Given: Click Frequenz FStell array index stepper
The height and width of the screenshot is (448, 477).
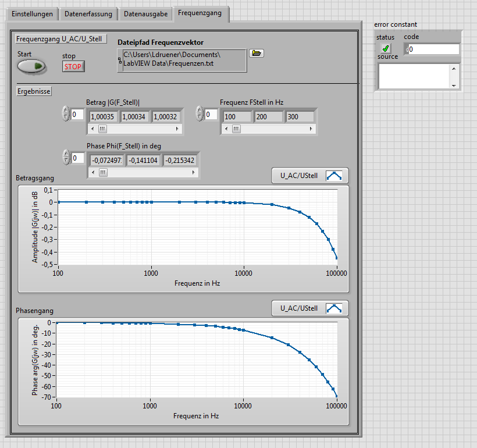Looking at the screenshot, I should (200, 114).
